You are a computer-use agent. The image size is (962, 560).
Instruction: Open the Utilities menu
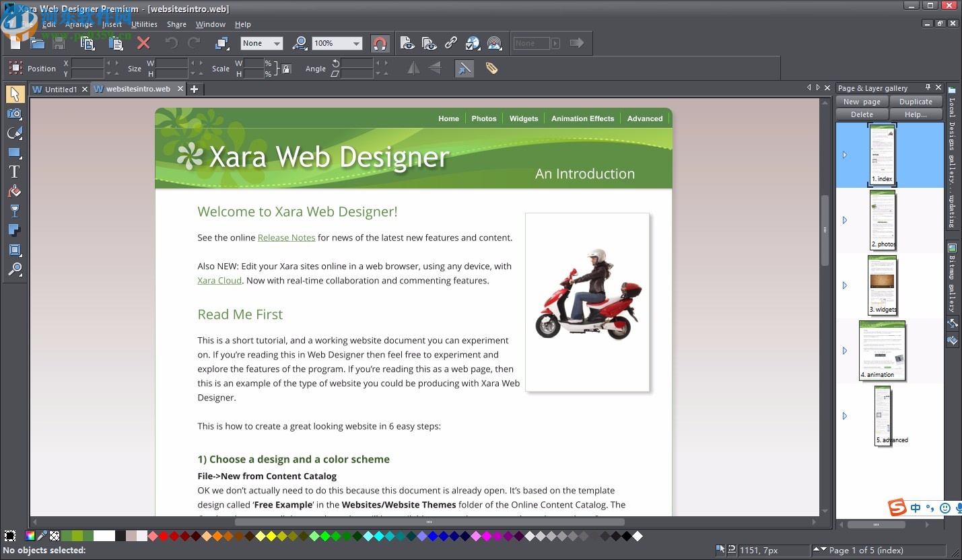click(143, 24)
